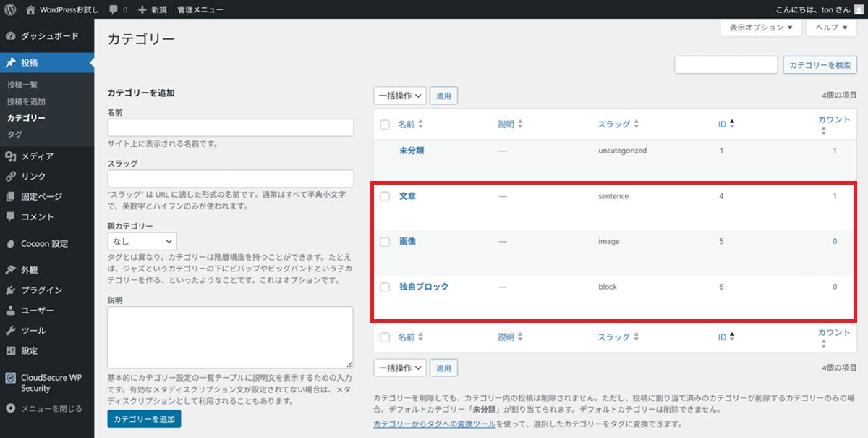Open the comments bubble icon in admin bar
Viewport: 868px width, 438px height.
tap(114, 9)
